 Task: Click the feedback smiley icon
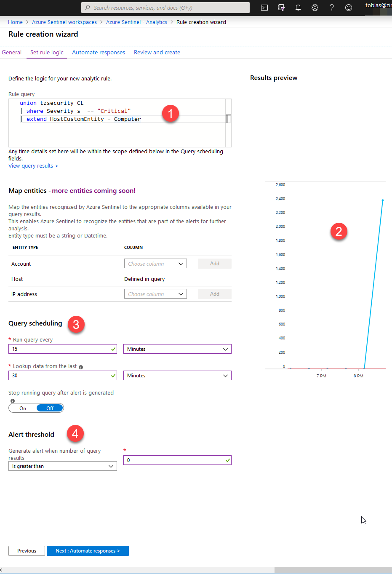(349, 8)
